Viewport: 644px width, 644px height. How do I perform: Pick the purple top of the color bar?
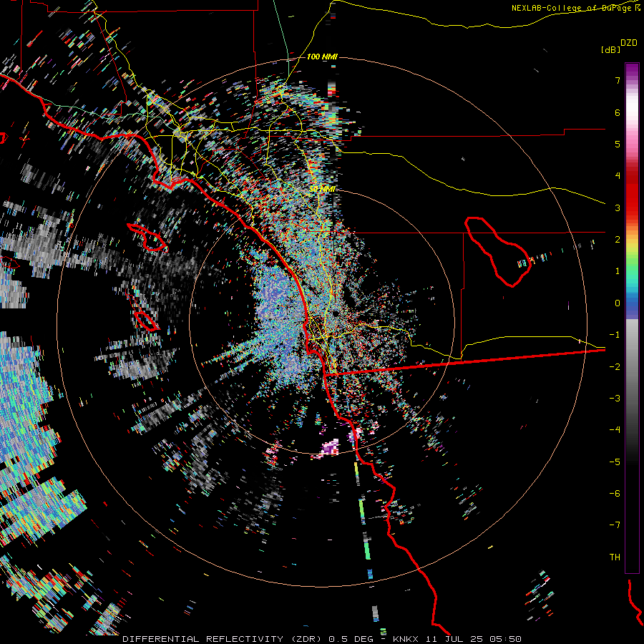[x=632, y=70]
